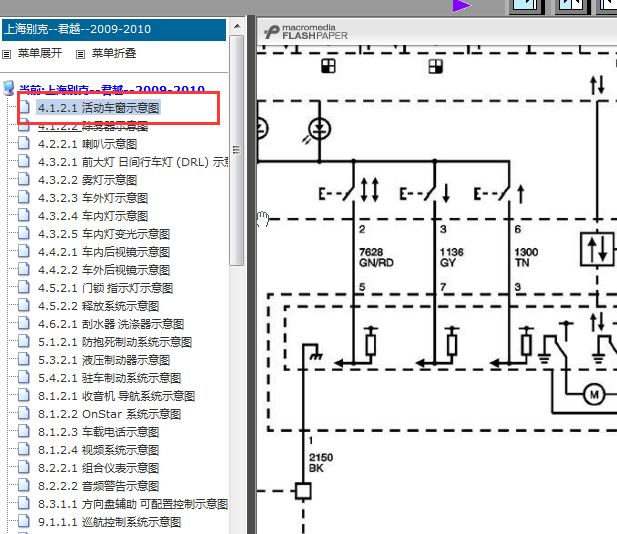
Task: Select 4.3.2.4 车内灯示意图 entry
Action: click(93, 216)
